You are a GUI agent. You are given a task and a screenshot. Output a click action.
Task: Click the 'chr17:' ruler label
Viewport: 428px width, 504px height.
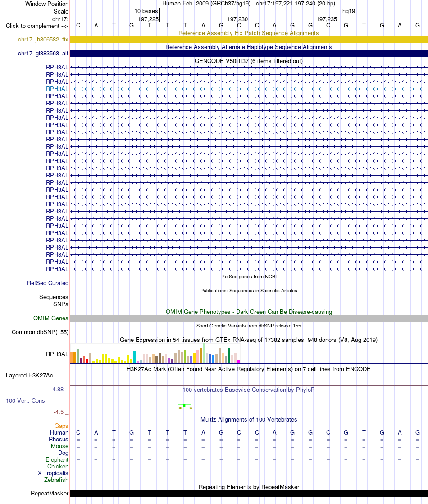pyautogui.click(x=60, y=19)
